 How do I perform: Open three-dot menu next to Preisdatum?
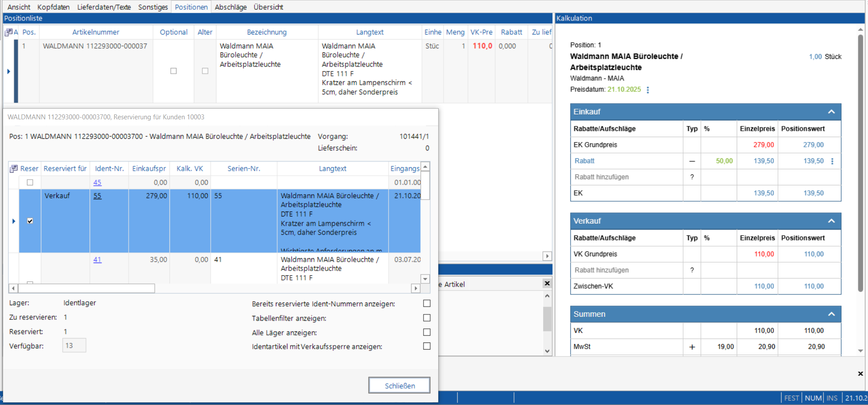(x=648, y=90)
